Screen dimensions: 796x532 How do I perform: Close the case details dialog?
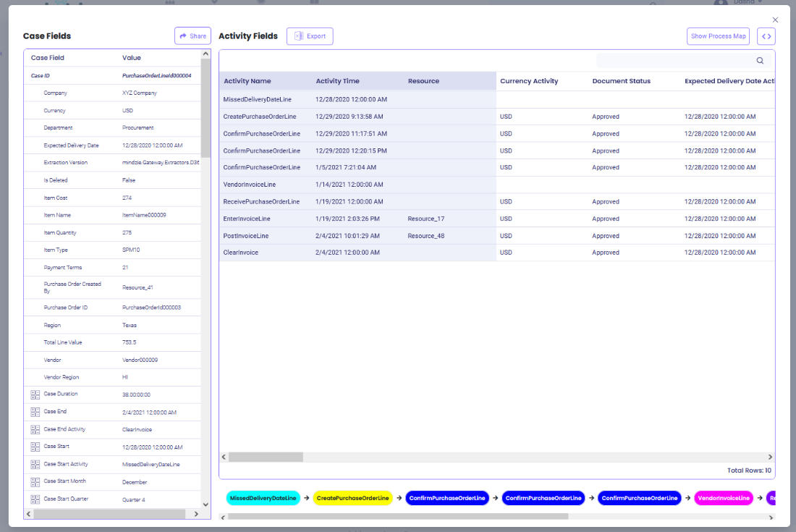point(776,20)
